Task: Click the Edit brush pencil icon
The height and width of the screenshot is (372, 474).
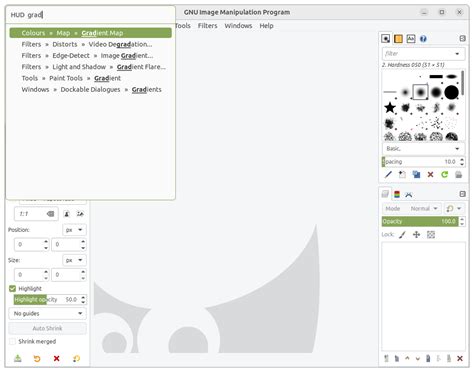Action: [388, 174]
